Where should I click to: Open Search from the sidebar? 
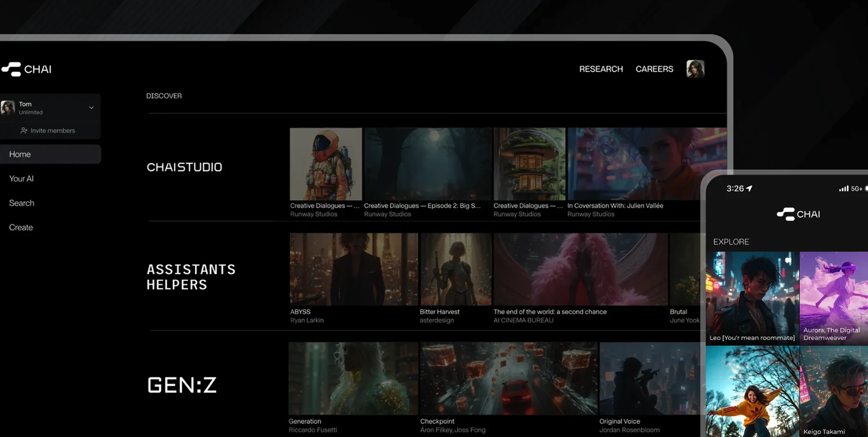click(22, 203)
